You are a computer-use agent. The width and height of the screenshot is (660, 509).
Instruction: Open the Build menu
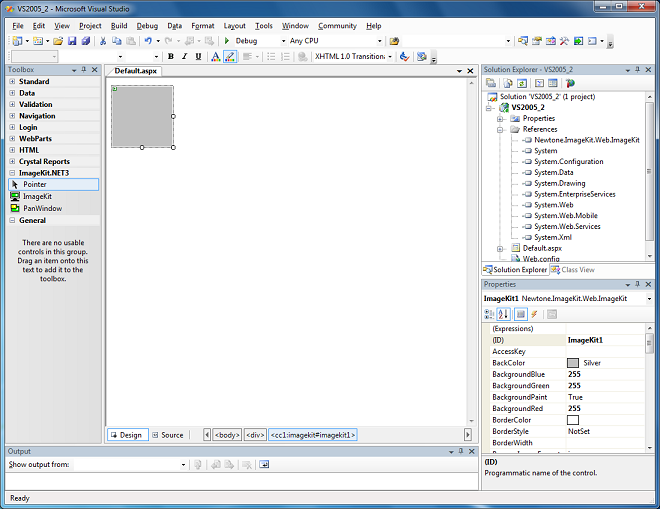click(x=119, y=26)
